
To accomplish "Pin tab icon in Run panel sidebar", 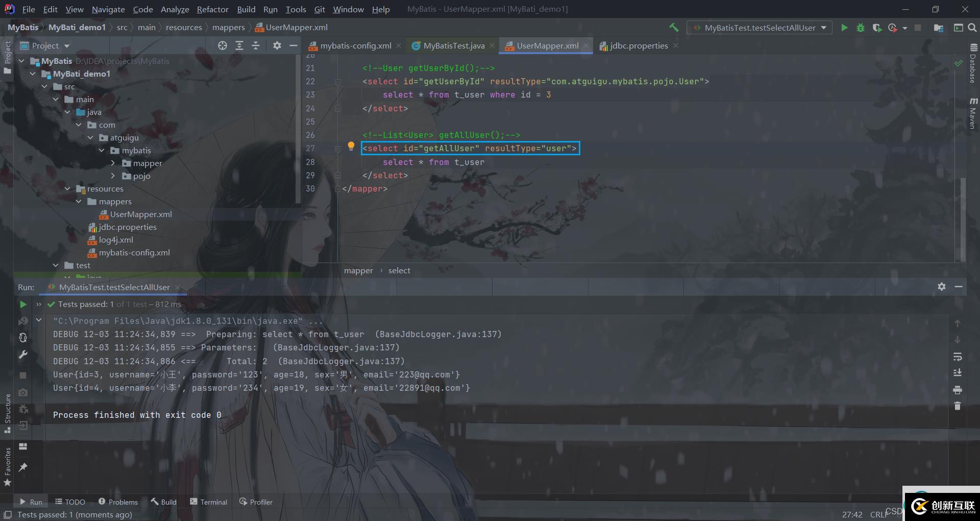I will [23, 467].
